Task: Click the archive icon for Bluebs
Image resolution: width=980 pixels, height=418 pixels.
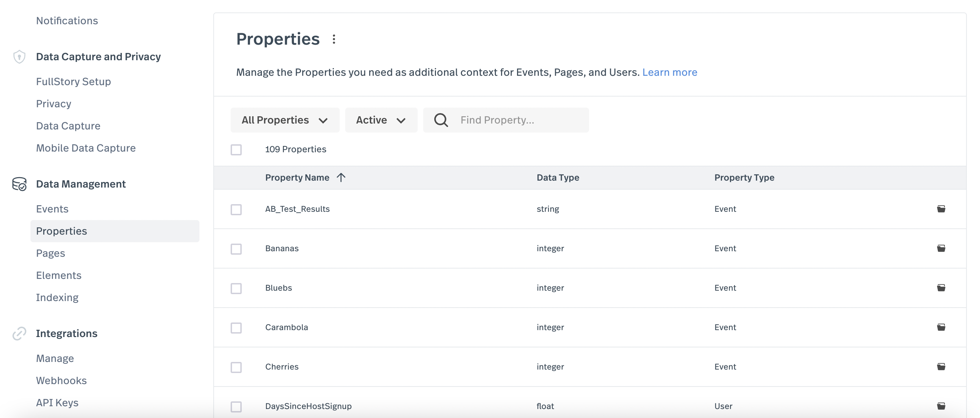Action: tap(941, 288)
